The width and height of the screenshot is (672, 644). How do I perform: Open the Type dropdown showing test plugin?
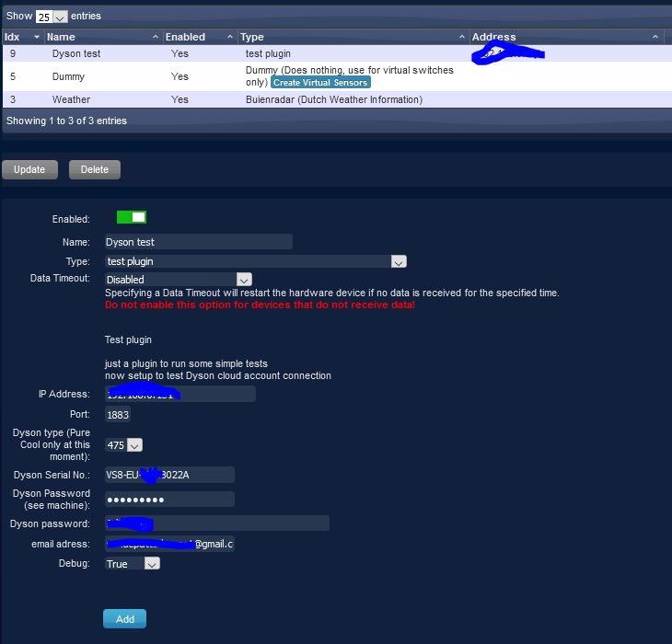255,261
